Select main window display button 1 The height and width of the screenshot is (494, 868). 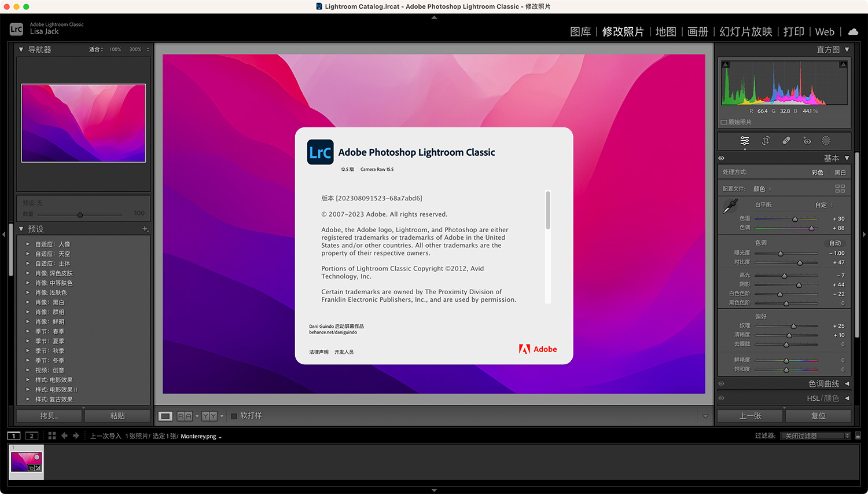coord(14,436)
